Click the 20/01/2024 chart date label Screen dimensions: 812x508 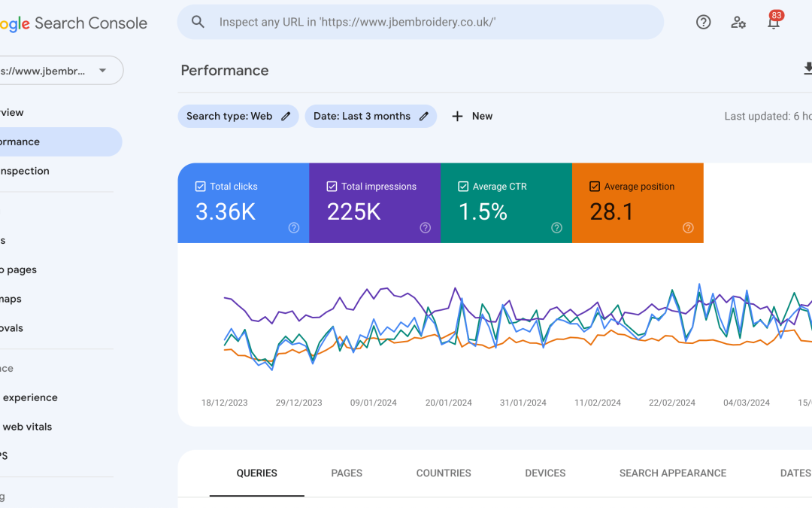coord(448,403)
